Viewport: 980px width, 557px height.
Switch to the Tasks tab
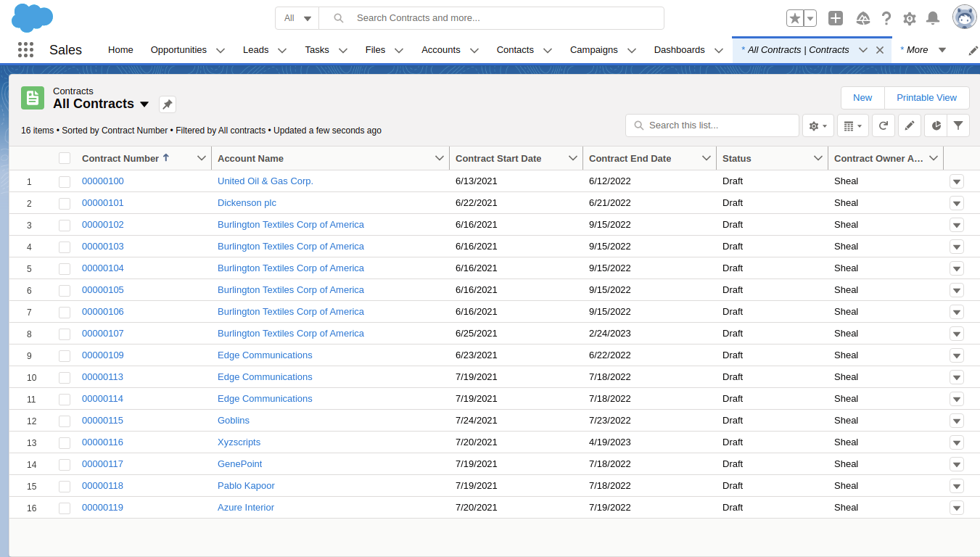(x=317, y=50)
